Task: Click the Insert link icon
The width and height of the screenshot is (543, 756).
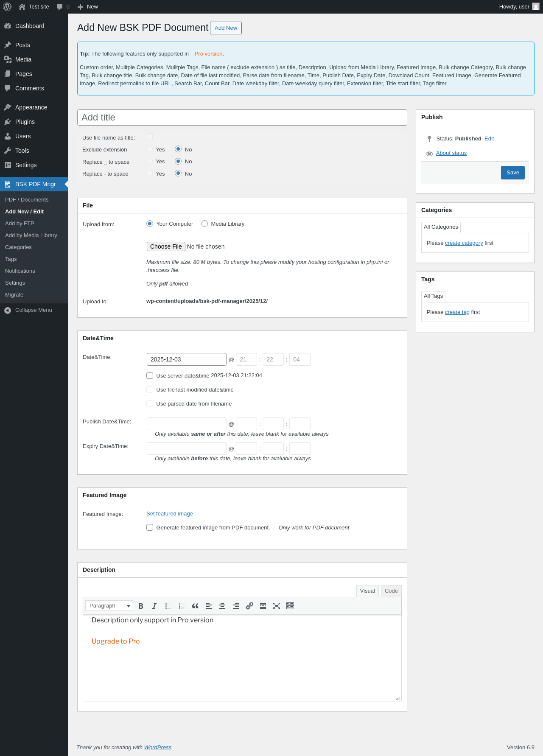Action: click(249, 606)
